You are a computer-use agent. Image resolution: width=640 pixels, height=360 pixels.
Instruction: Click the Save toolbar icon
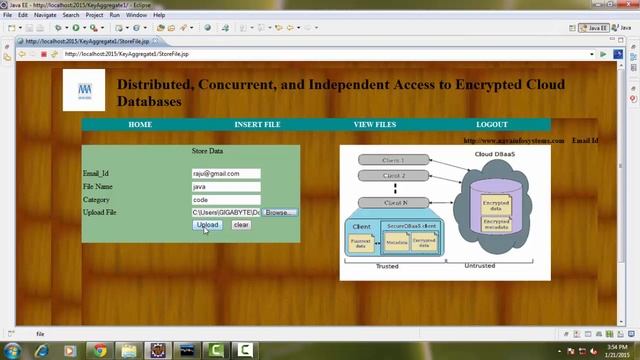[x=29, y=28]
